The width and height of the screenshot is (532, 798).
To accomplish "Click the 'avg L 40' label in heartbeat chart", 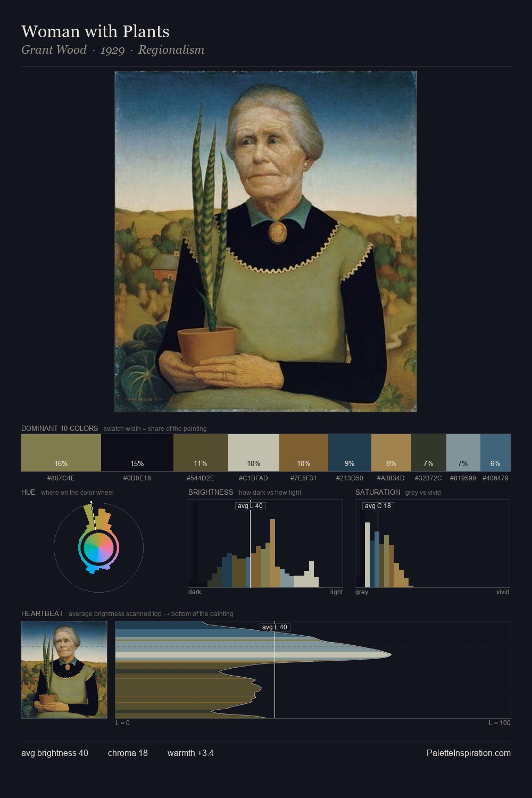I will 275,627.
